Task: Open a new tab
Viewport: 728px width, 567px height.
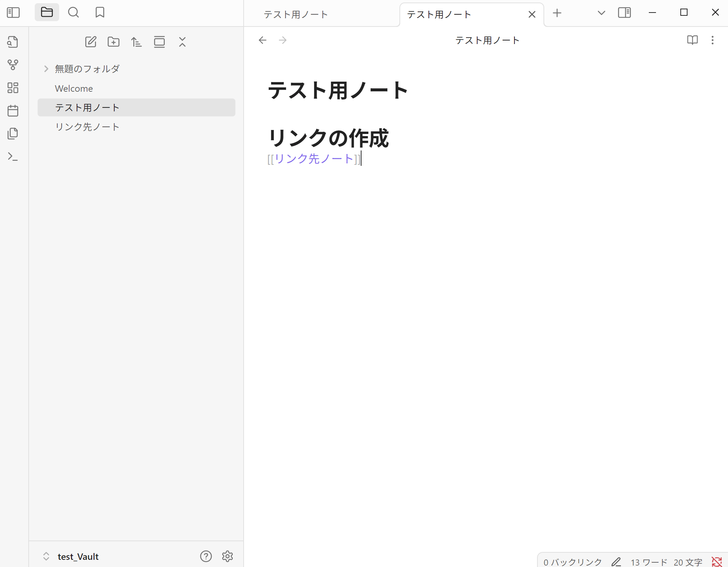Action: click(557, 13)
